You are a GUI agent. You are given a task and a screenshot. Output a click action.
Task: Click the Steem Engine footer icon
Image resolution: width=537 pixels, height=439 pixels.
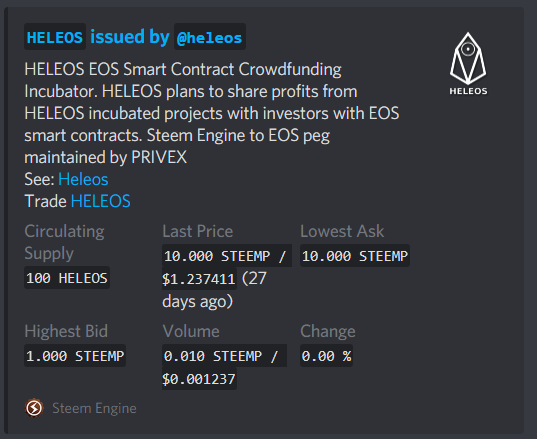34,408
